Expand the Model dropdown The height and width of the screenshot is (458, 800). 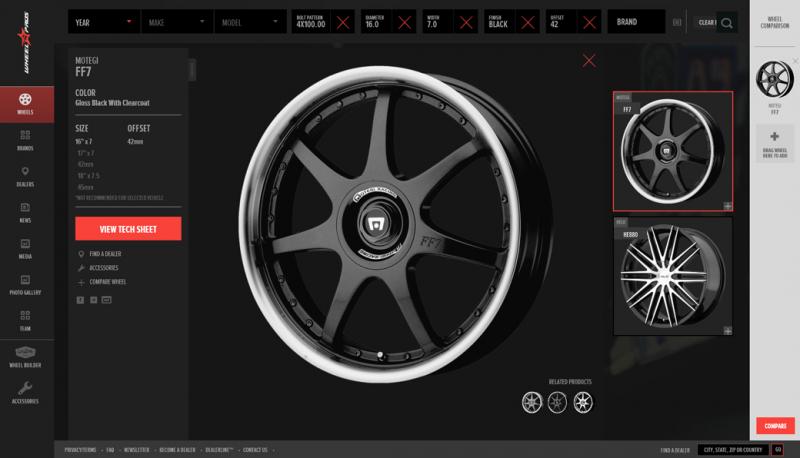(250, 22)
